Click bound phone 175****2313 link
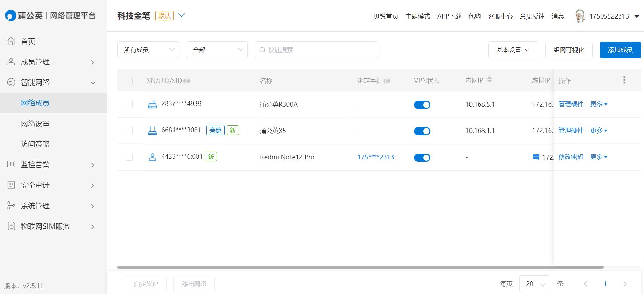Image resolution: width=644 pixels, height=294 pixels. [376, 157]
